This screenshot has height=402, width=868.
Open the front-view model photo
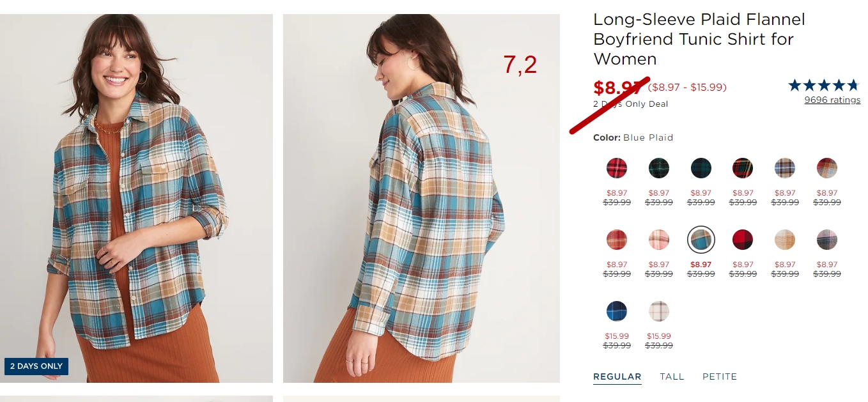click(136, 198)
